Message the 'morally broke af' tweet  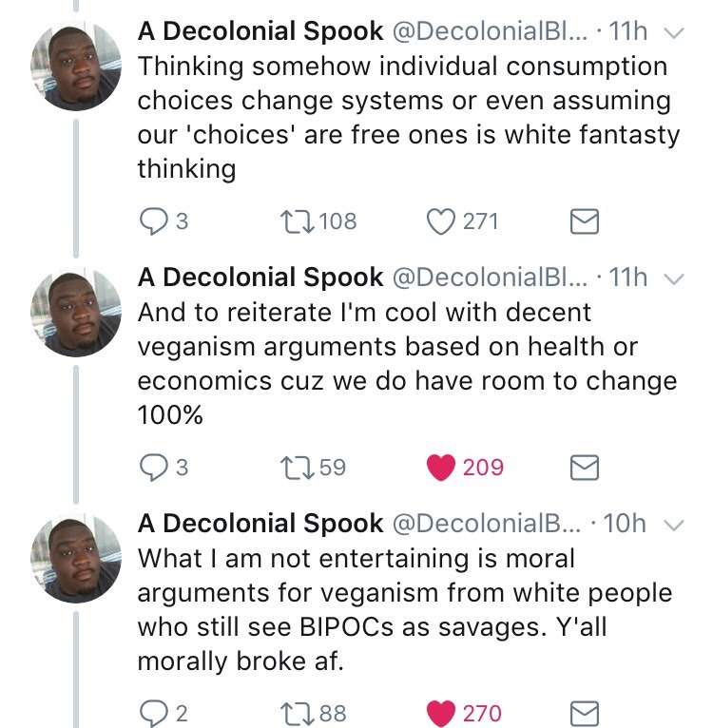tap(583, 713)
